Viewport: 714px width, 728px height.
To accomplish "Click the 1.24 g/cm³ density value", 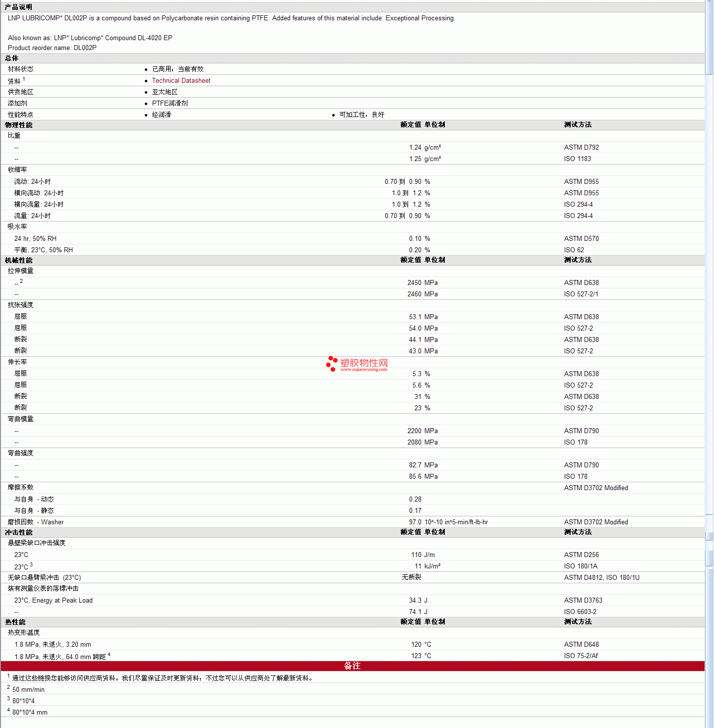I will click(425, 147).
